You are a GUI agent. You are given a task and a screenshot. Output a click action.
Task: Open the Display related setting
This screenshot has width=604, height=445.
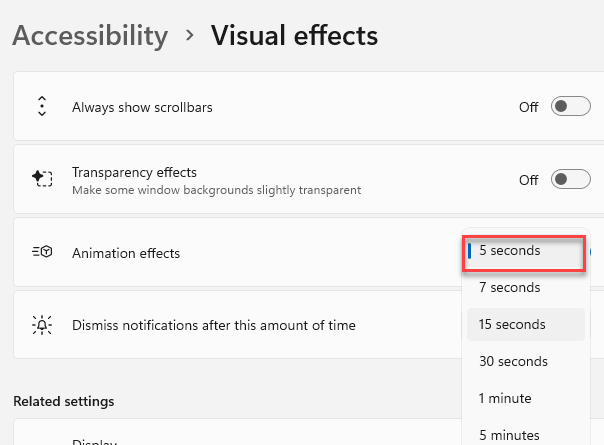pyautogui.click(x=94, y=442)
